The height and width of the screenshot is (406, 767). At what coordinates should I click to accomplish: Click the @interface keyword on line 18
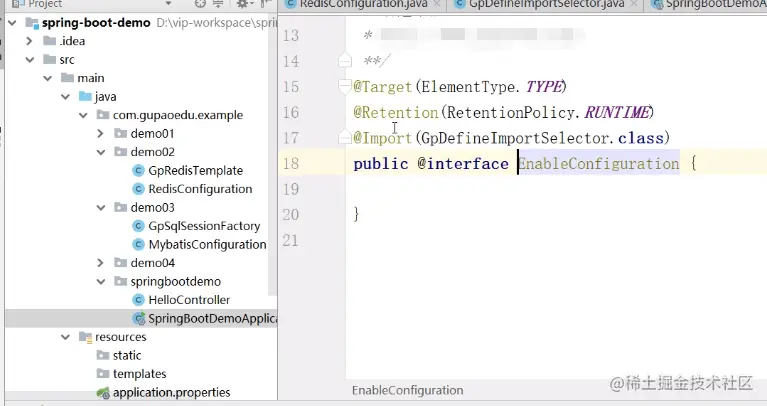tap(463, 163)
